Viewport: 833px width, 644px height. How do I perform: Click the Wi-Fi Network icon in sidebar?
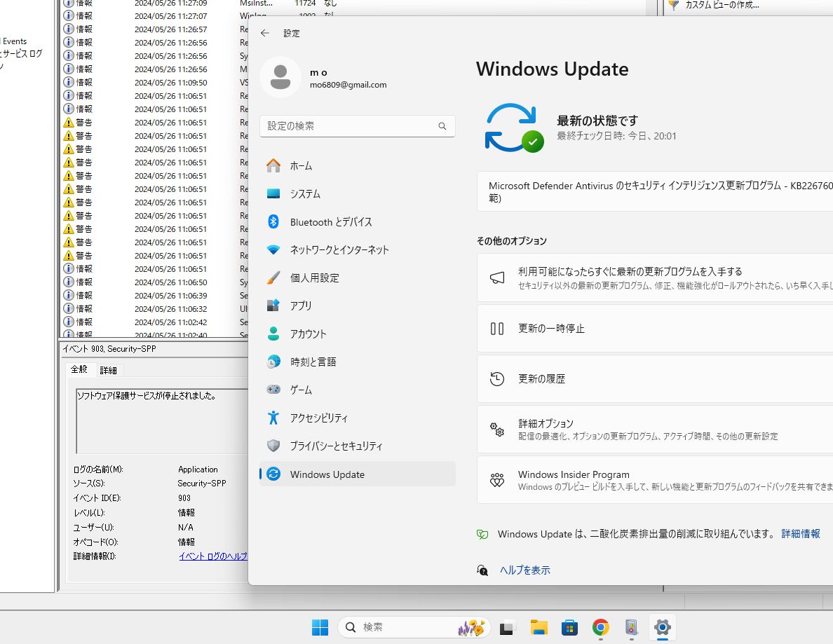point(273,249)
